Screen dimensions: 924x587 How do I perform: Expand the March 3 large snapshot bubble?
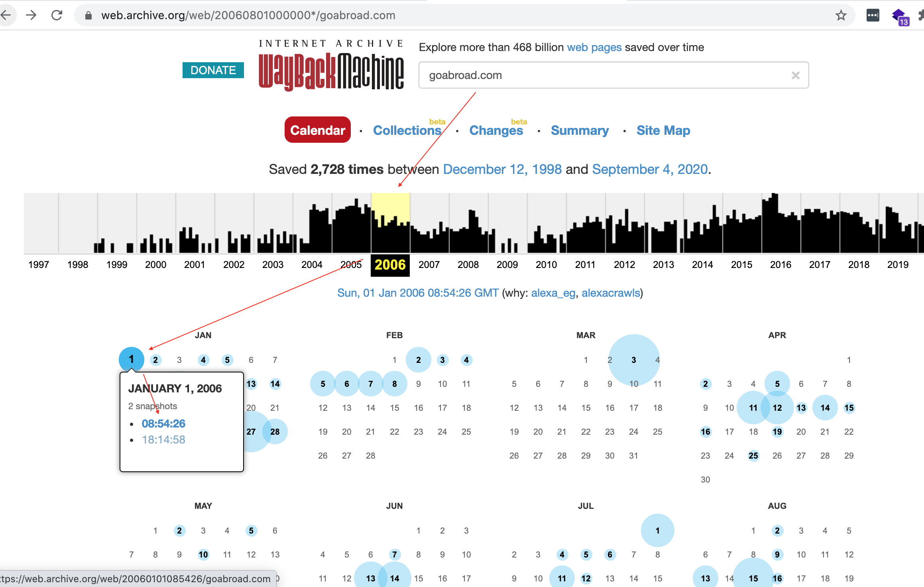[x=633, y=360]
